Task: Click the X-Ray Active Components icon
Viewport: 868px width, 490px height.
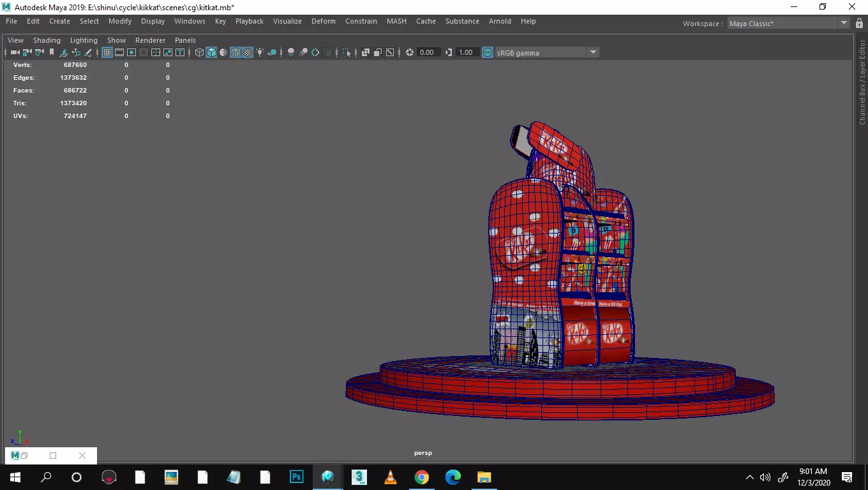Action: point(378,52)
